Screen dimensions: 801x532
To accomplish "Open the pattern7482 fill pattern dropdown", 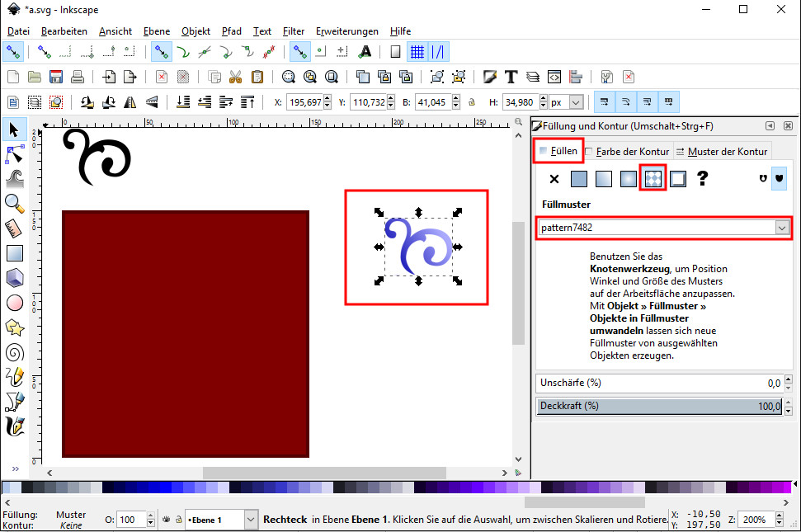I will click(781, 228).
